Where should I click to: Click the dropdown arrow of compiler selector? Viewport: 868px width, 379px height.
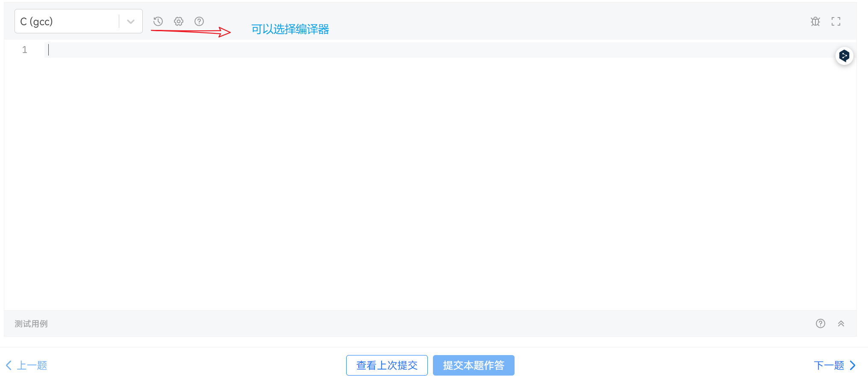coord(131,21)
